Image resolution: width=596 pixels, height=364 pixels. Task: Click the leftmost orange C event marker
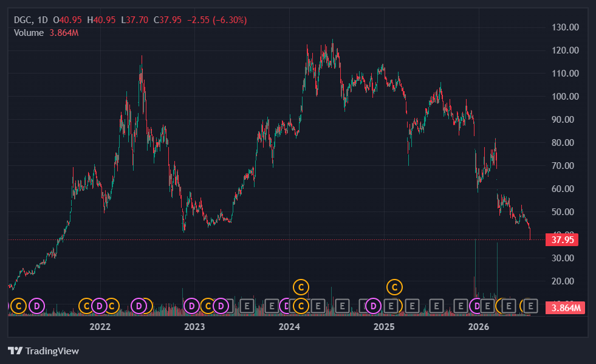pyautogui.click(x=18, y=306)
